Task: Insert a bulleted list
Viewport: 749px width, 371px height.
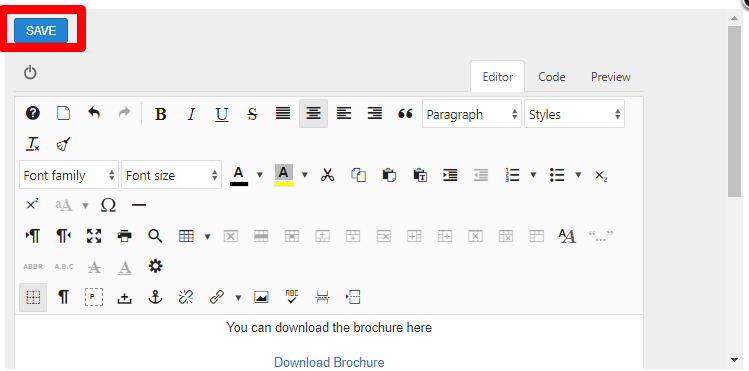Action: click(557, 175)
